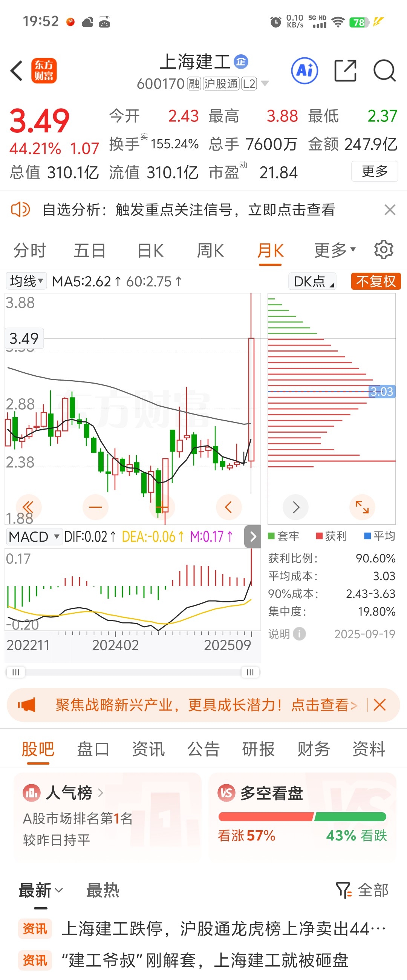Expand stock info dropdown triangle near L2
This screenshot has height=980, width=407.
[265, 83]
